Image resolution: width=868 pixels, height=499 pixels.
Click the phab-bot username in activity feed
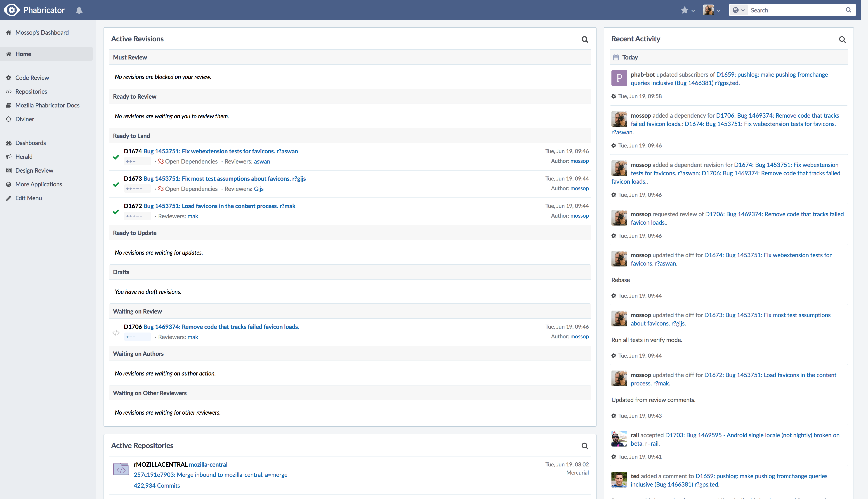(x=643, y=75)
